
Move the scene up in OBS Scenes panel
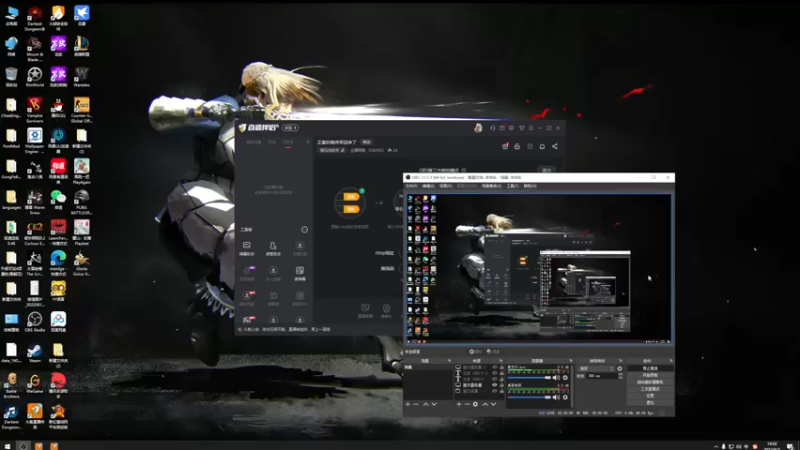[426, 404]
